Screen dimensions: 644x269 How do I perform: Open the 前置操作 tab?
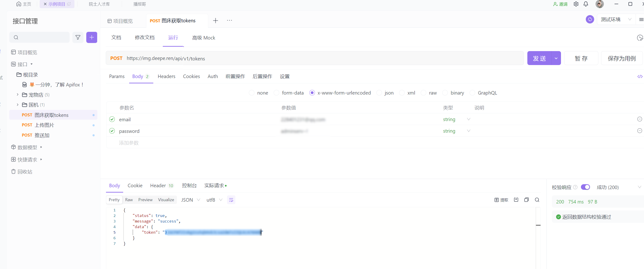click(235, 76)
